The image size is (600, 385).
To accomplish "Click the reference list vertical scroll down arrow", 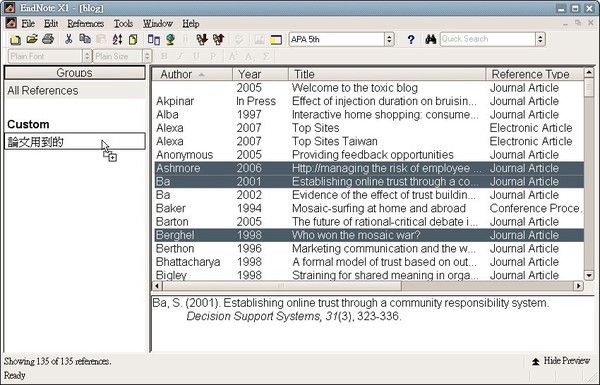I will click(589, 275).
